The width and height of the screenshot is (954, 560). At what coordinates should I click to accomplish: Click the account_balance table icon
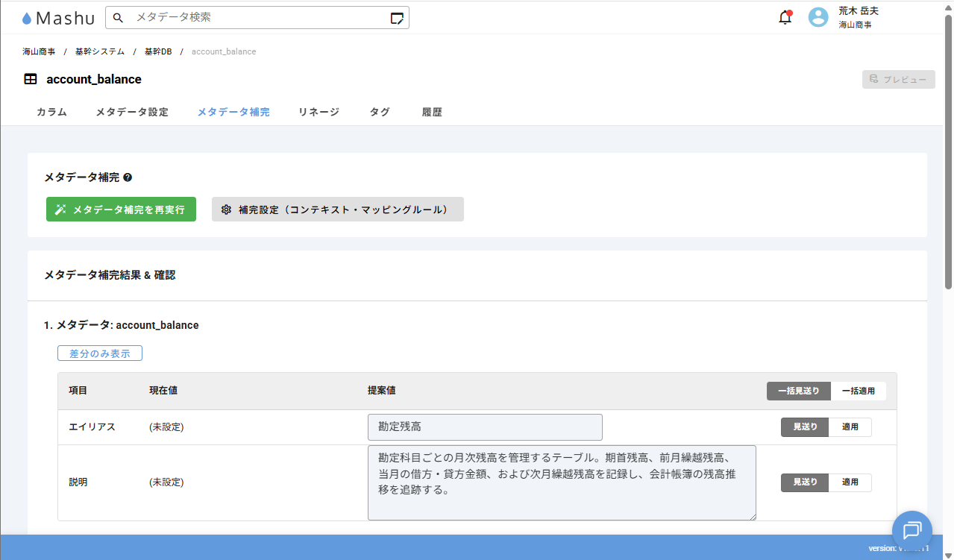(x=31, y=79)
